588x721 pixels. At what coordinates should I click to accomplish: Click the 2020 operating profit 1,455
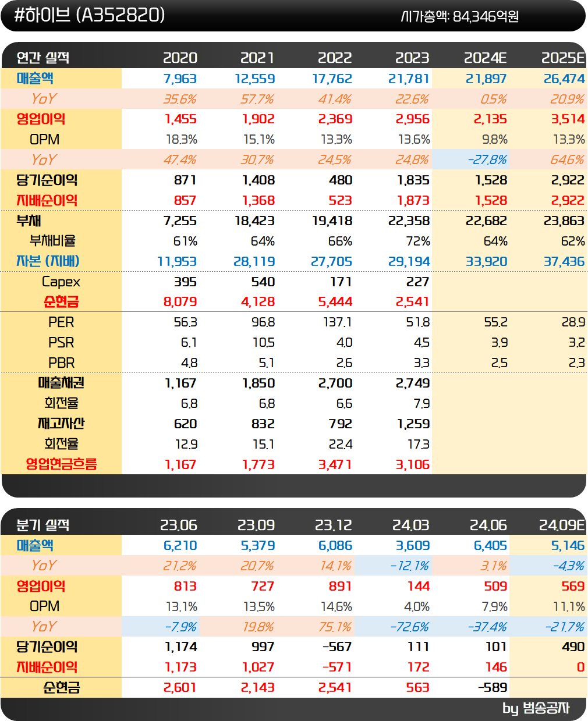pos(180,119)
